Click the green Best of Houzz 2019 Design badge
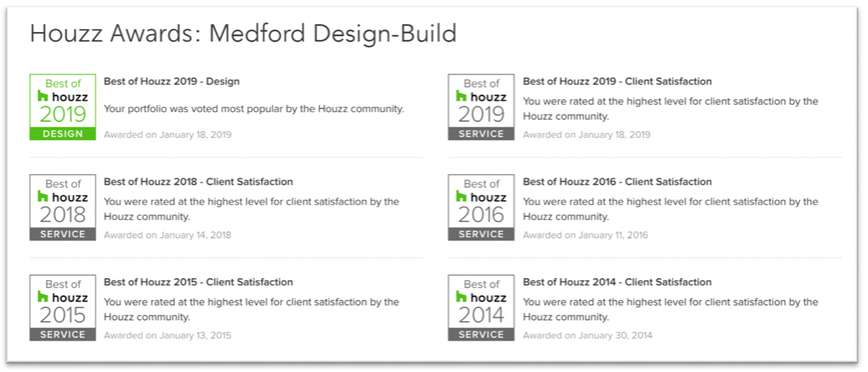Image resolution: width=868 pixels, height=372 pixels. (x=62, y=107)
